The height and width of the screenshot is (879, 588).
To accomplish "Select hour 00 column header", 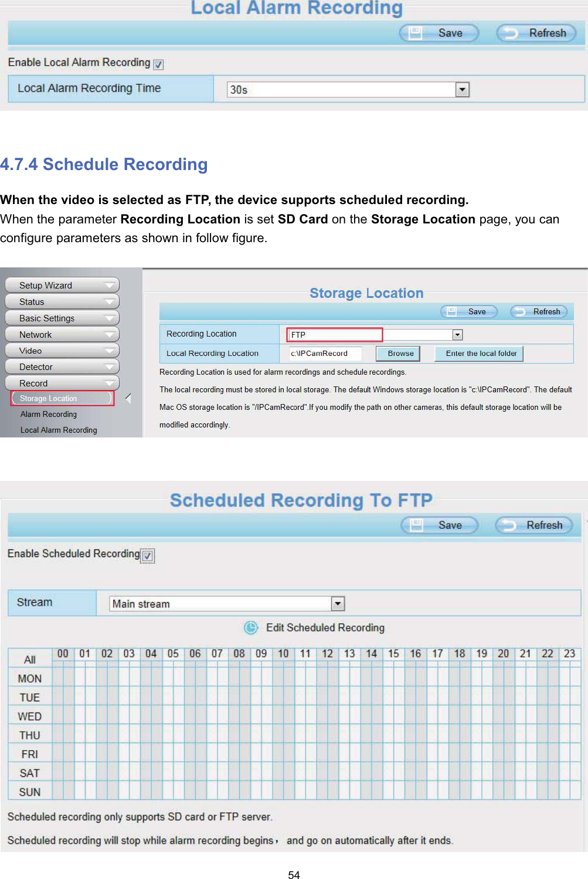I will pyautogui.click(x=63, y=653).
